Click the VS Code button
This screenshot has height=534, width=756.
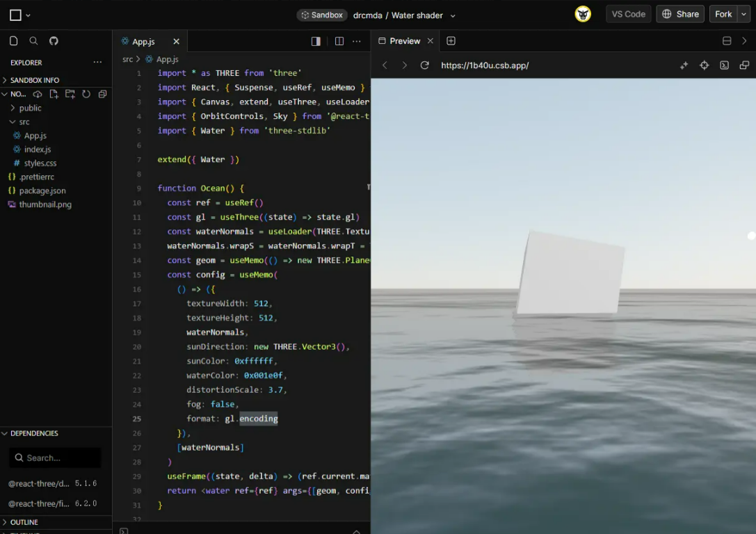628,14
